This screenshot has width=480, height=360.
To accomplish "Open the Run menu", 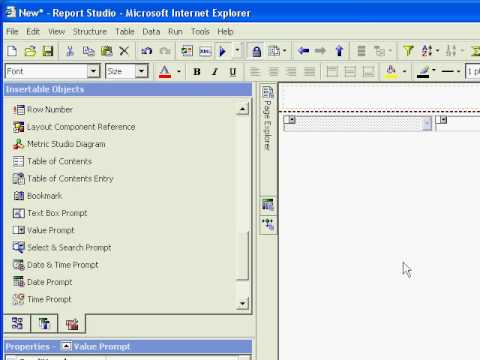I will (175, 32).
